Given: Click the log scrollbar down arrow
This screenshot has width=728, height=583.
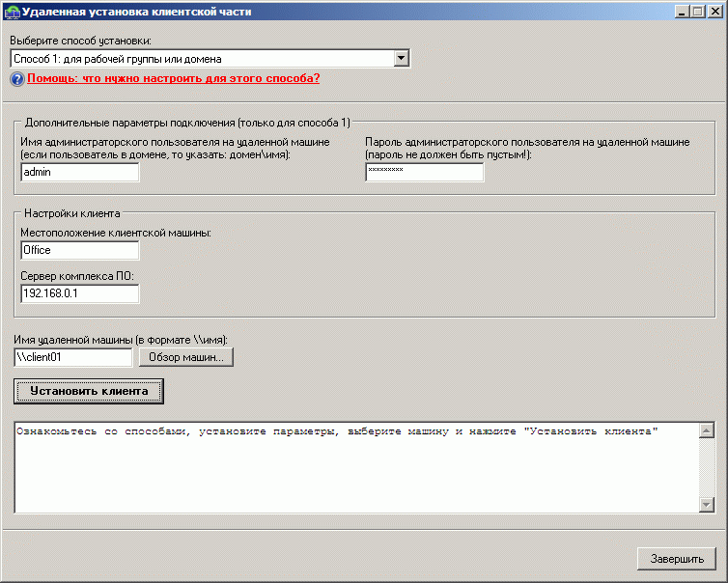Looking at the screenshot, I should click(x=706, y=505).
